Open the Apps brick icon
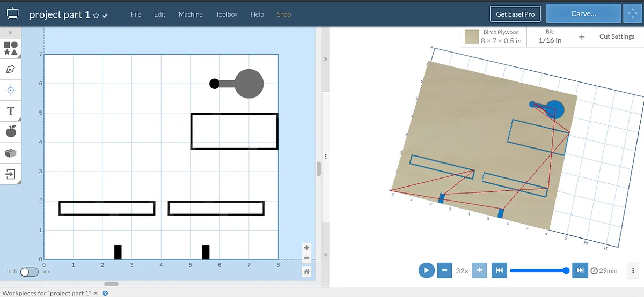 click(x=11, y=153)
